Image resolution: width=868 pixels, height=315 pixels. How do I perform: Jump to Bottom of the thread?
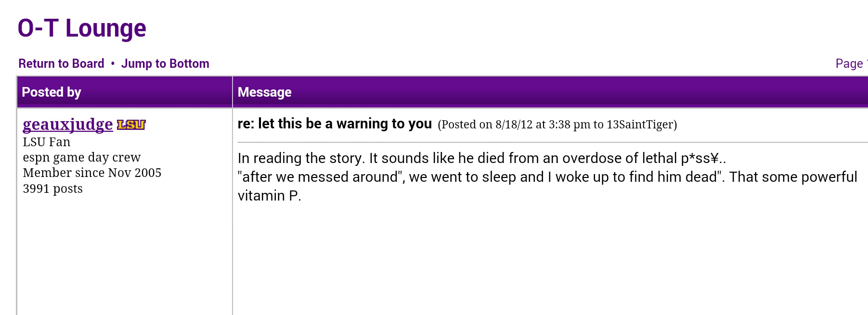pos(165,63)
